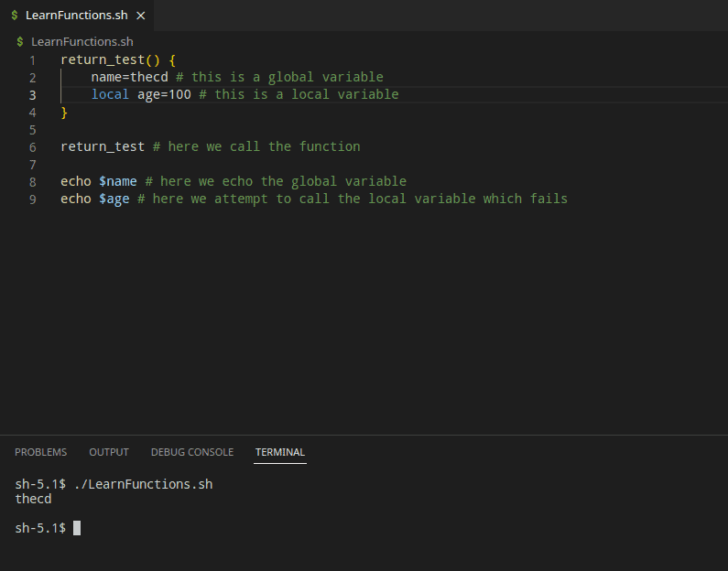This screenshot has width=728, height=571.
Task: Click LearnFunctions.sh in the breadcrumb path
Action: [x=82, y=42]
